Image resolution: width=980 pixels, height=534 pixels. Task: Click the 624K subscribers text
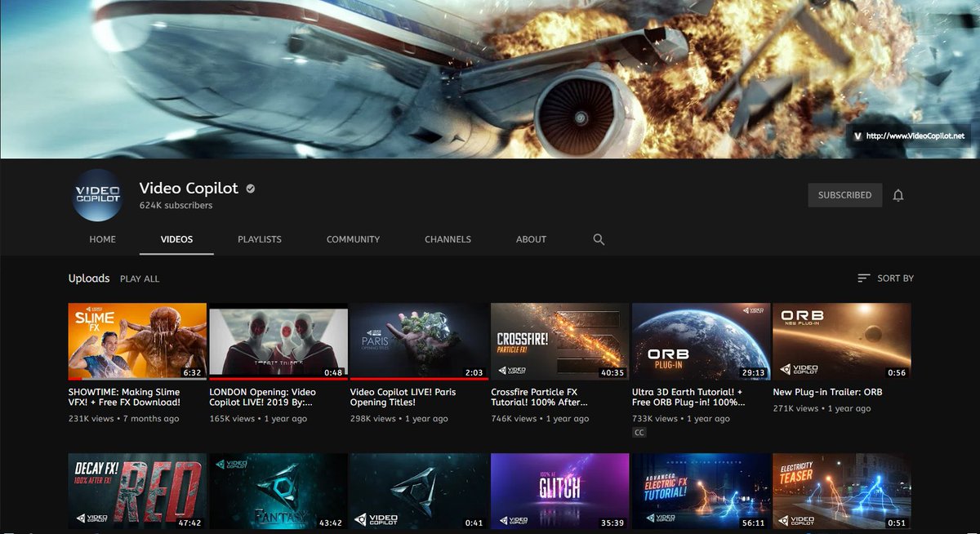(176, 206)
